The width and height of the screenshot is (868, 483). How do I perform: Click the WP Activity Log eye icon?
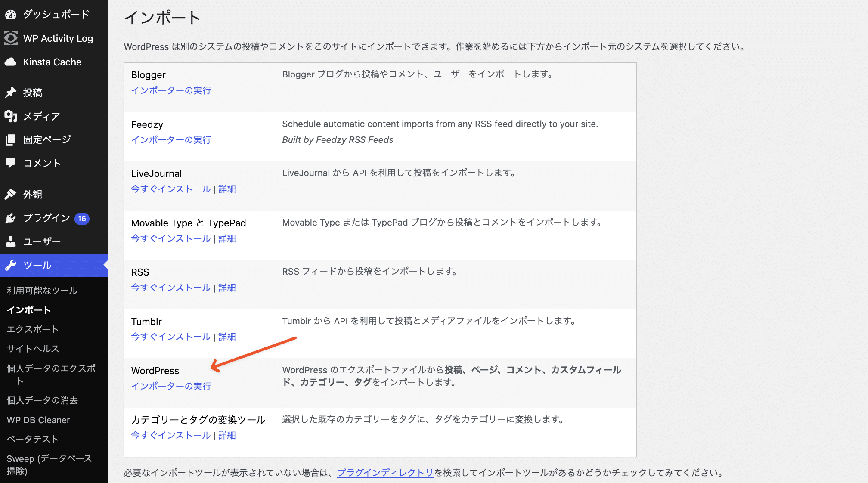pos(11,38)
